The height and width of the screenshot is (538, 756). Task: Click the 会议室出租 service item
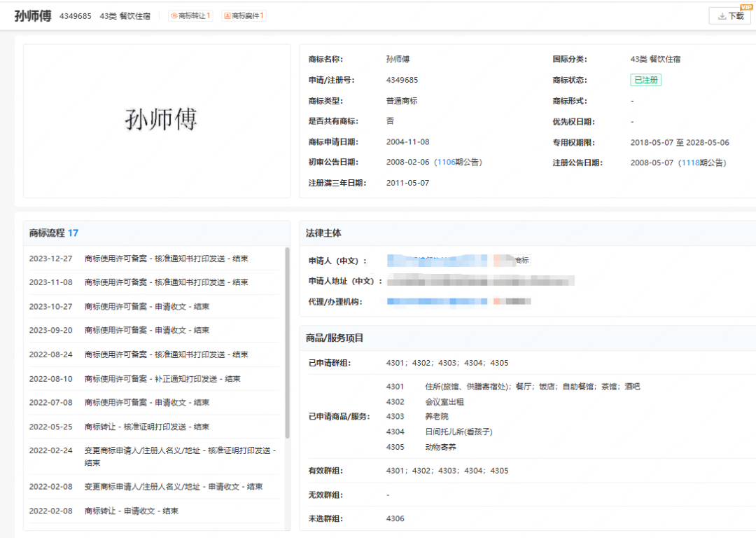(x=444, y=401)
